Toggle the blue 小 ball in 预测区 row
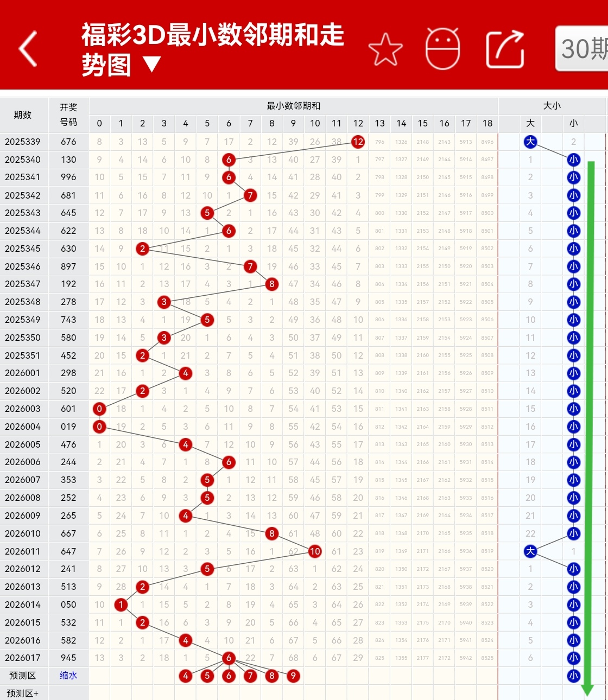Viewport: 608px width, 700px height. point(574,676)
